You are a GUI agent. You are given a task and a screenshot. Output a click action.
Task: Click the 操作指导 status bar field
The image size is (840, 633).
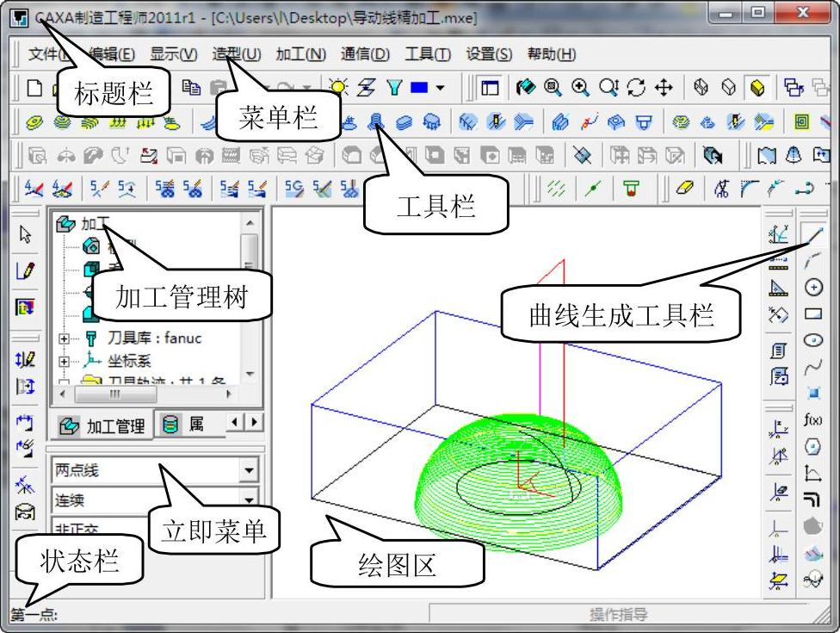(619, 614)
